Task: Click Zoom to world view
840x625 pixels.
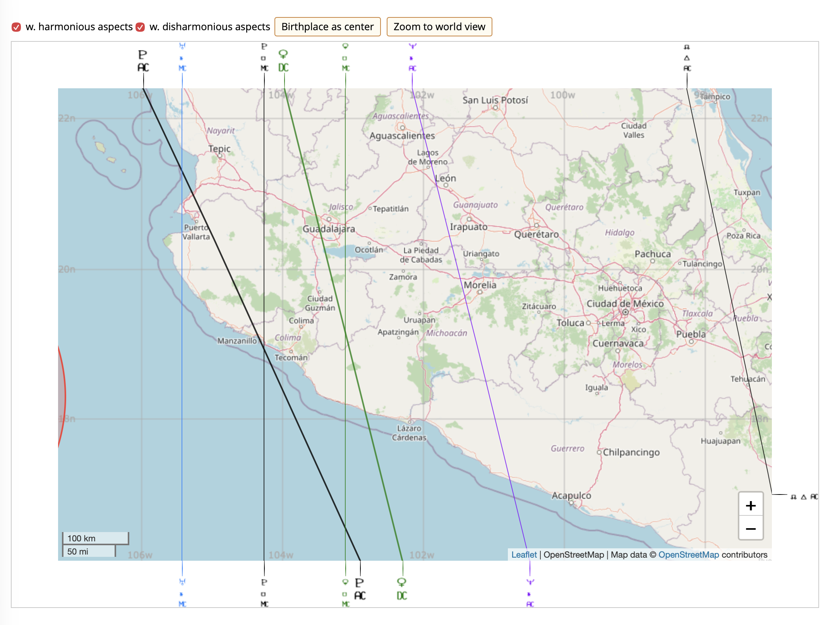Action: click(x=439, y=27)
